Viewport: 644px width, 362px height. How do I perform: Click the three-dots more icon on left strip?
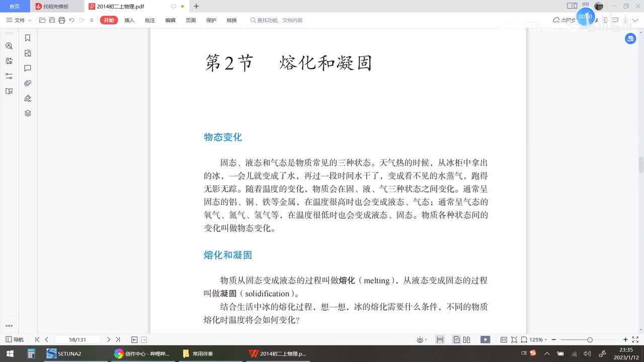(x=9, y=326)
